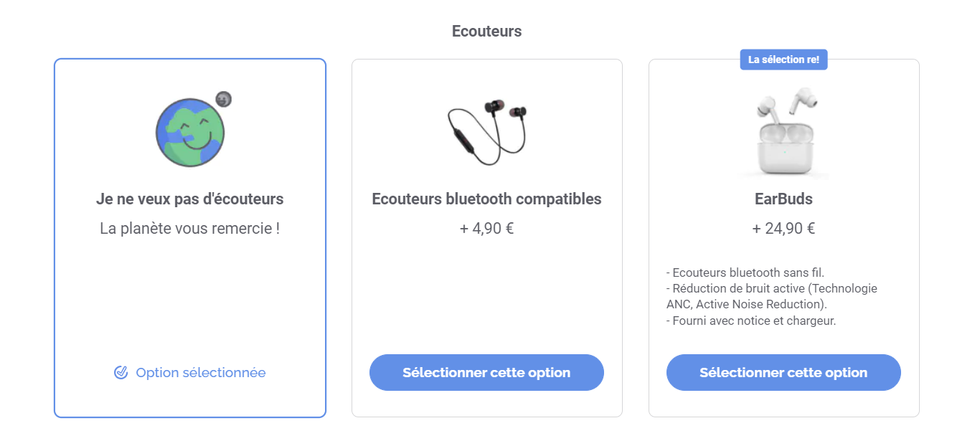
Task: Click the 'Option sélectionnée' label
Action: pyautogui.click(x=201, y=372)
